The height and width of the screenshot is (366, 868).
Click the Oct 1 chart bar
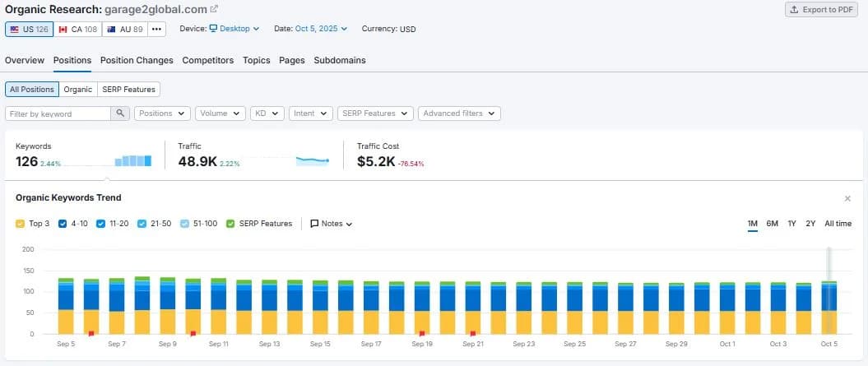[x=727, y=308]
